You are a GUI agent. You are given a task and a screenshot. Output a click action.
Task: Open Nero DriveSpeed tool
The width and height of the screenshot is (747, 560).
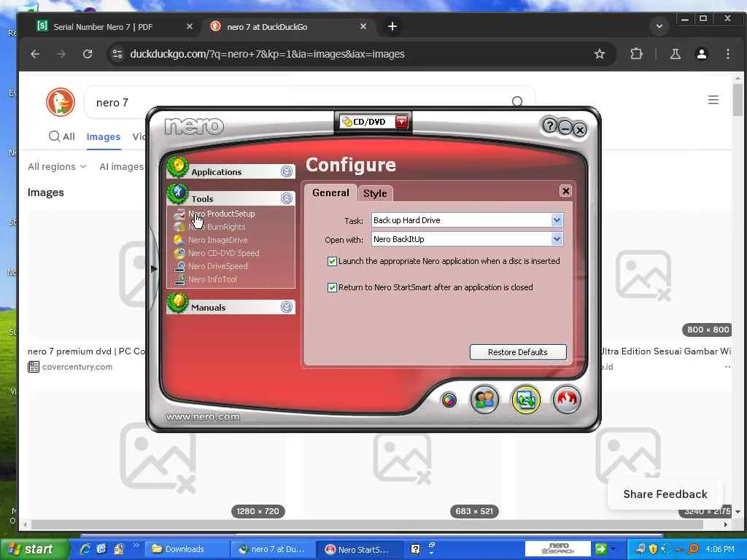[x=217, y=266]
